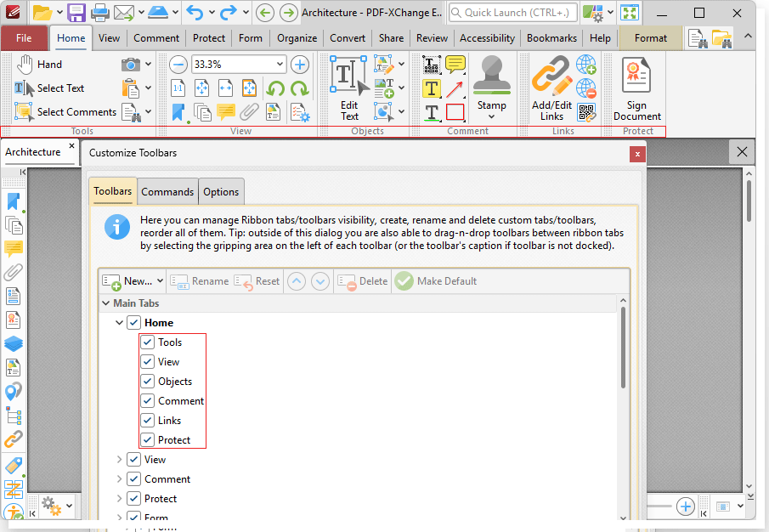Switch to the Organize ribbon tab
The height and width of the screenshot is (532, 769).
pyautogui.click(x=297, y=38)
